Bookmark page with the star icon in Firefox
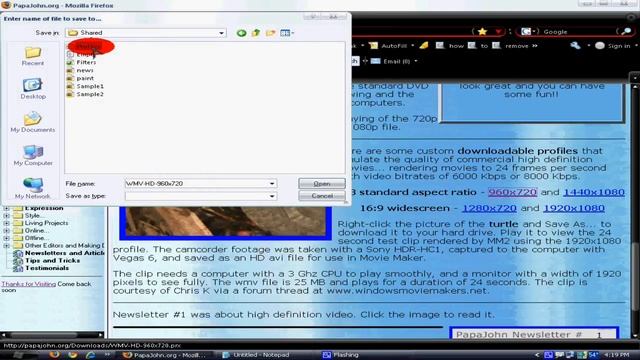The height and width of the screenshot is (360, 640). [x=482, y=31]
